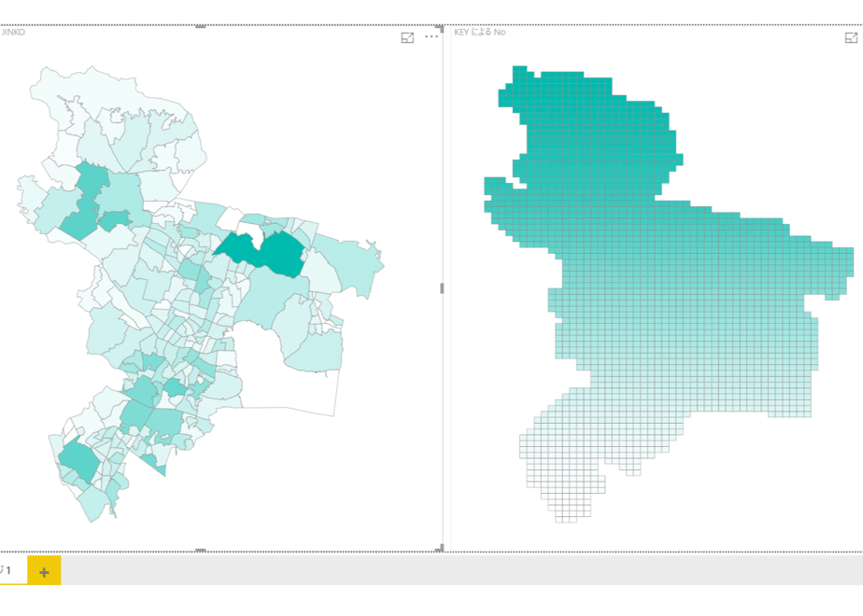Click the top-center resize handle of the JINKO visual
Screen dimensions: 863x616
[200, 26]
